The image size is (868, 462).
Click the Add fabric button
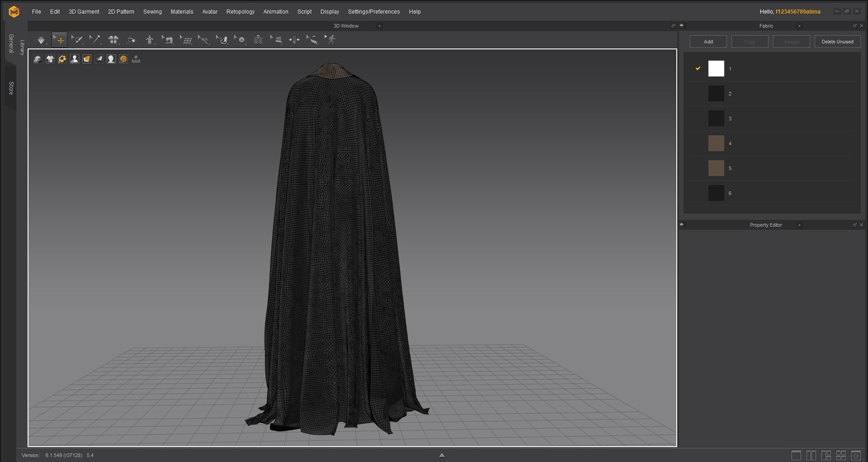708,42
